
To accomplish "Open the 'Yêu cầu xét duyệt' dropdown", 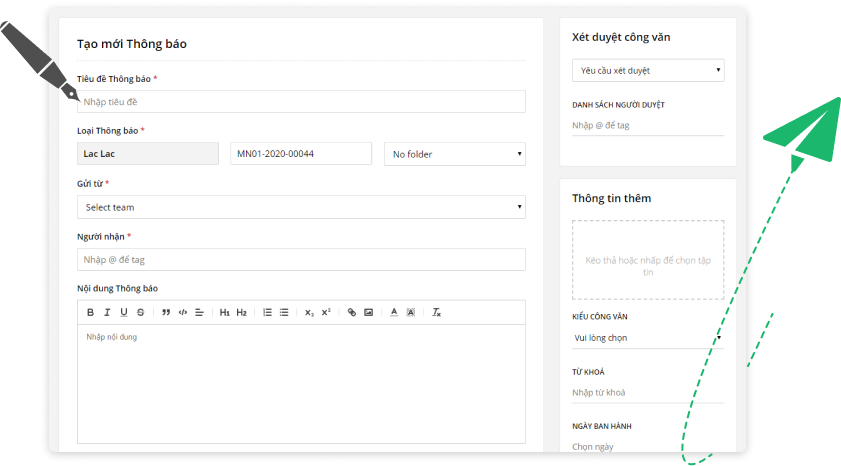I will coord(648,70).
